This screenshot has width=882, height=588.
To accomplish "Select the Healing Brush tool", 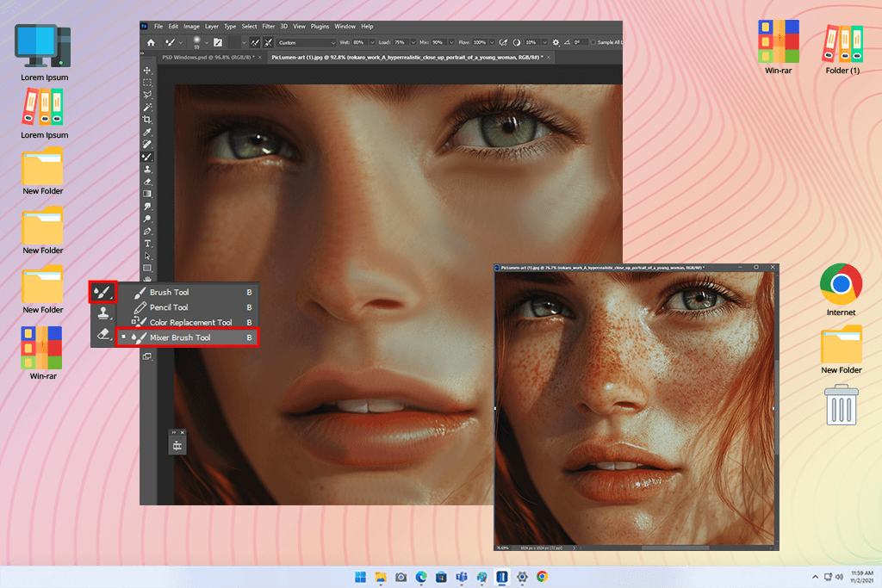I will point(147,145).
